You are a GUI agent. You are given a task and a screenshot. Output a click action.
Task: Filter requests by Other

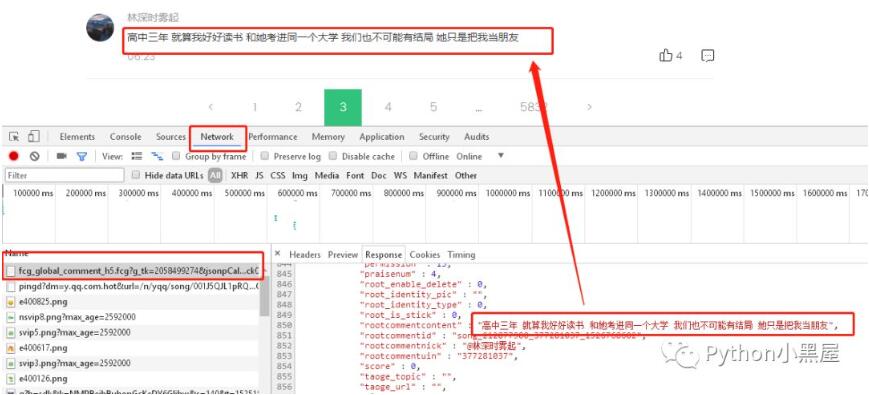point(466,176)
